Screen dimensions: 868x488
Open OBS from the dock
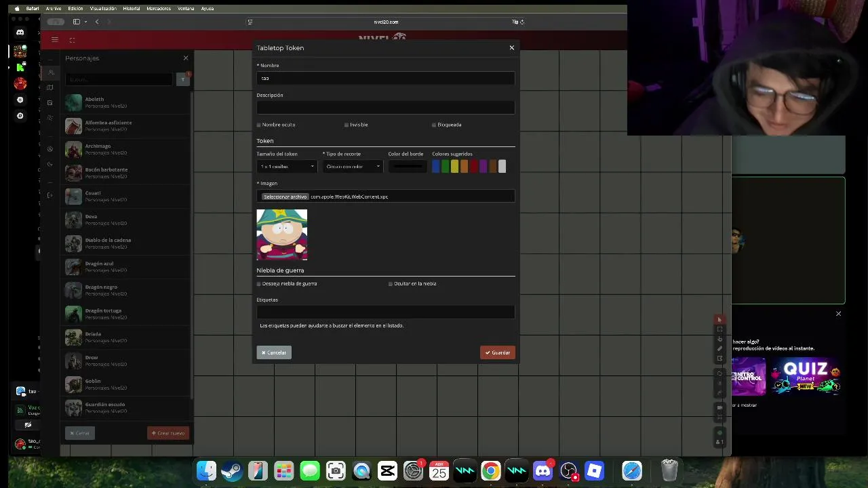[x=568, y=470]
